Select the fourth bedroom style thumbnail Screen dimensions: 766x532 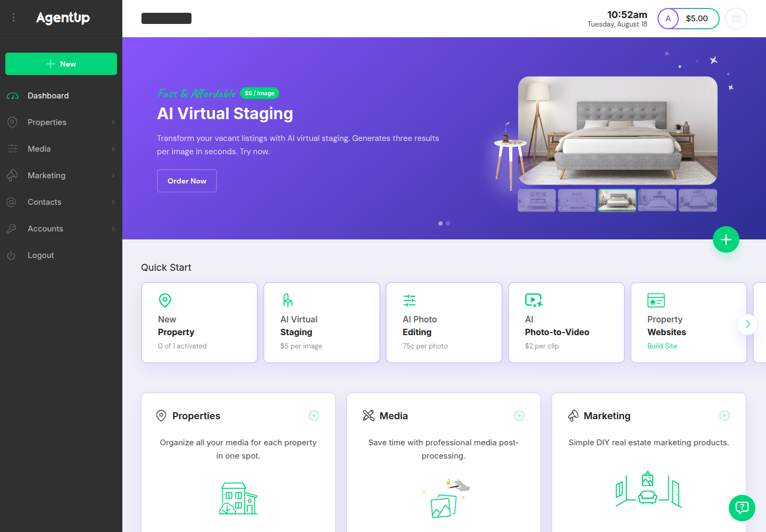[657, 201]
